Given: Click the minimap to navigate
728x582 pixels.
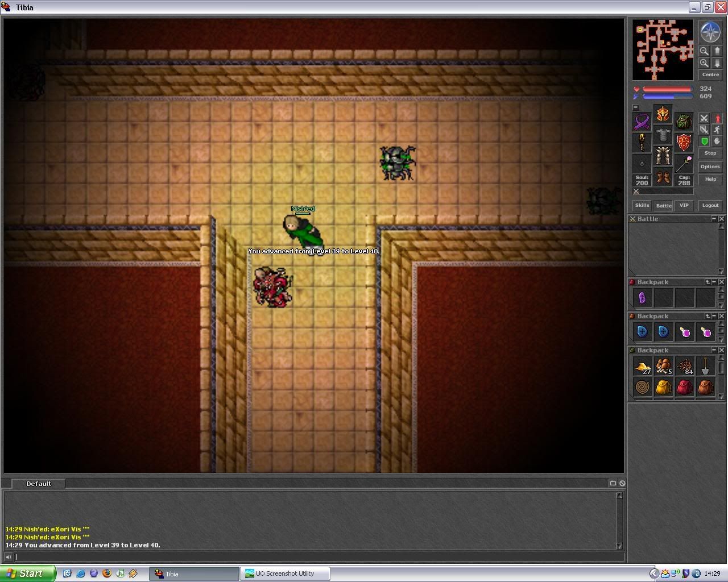Looking at the screenshot, I should (x=663, y=50).
